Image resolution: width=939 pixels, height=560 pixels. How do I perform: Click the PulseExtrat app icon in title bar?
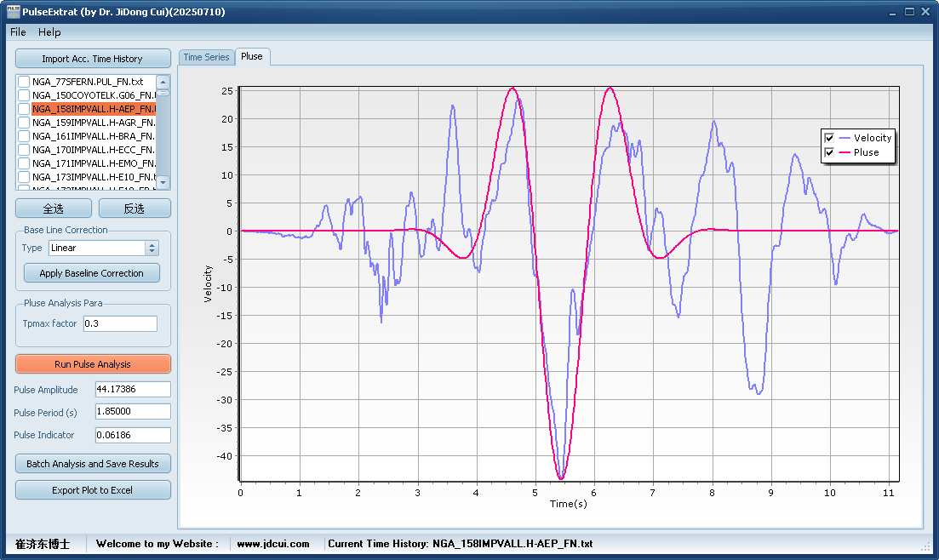(12, 12)
